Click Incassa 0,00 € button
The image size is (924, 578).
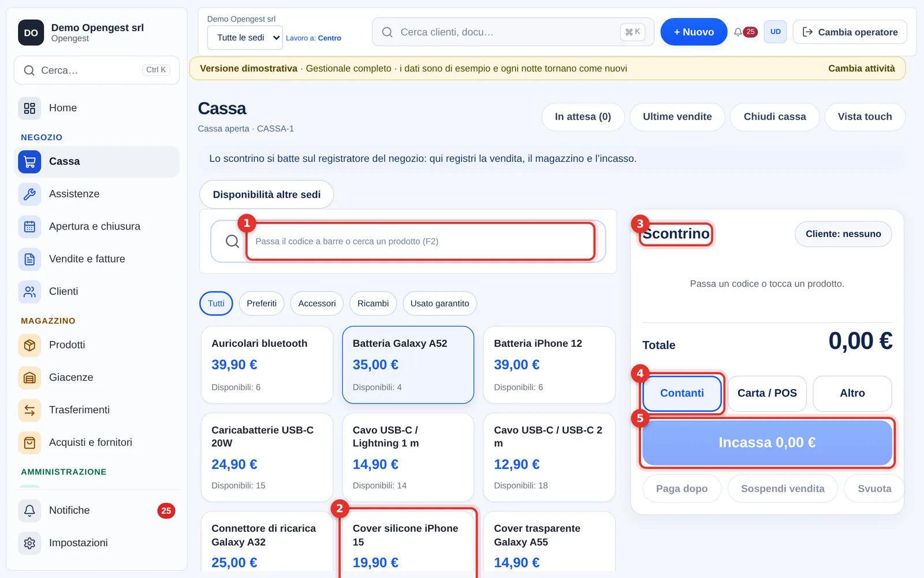(767, 443)
